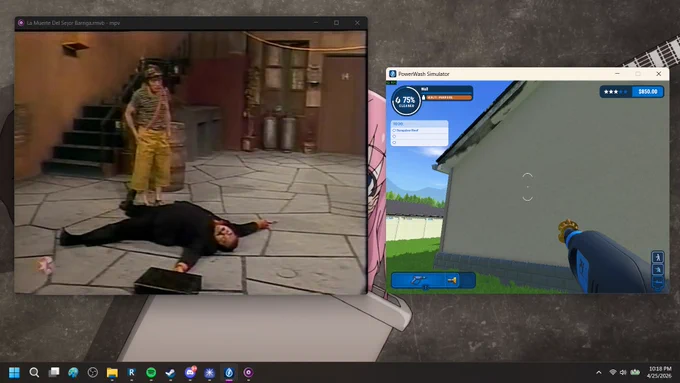The width and height of the screenshot is (680, 383).
Task: Switch to PowerWash Simulator taskbar icon
Action: 229,372
